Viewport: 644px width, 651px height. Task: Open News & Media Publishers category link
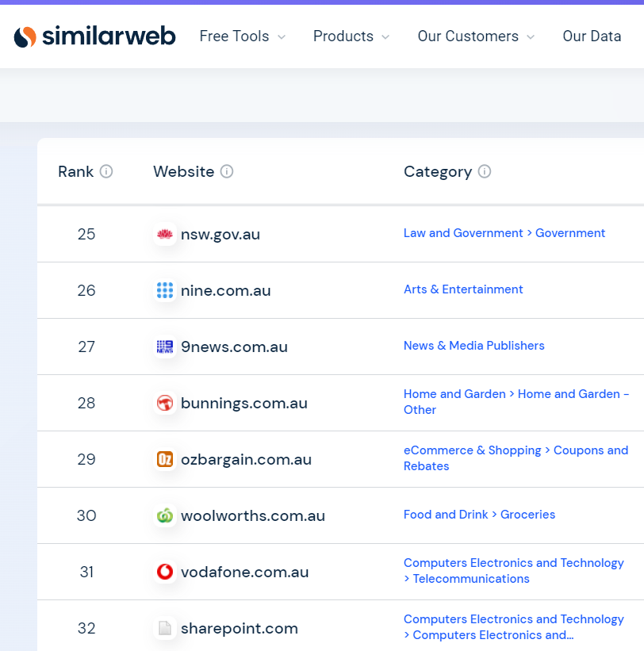pyautogui.click(x=473, y=346)
